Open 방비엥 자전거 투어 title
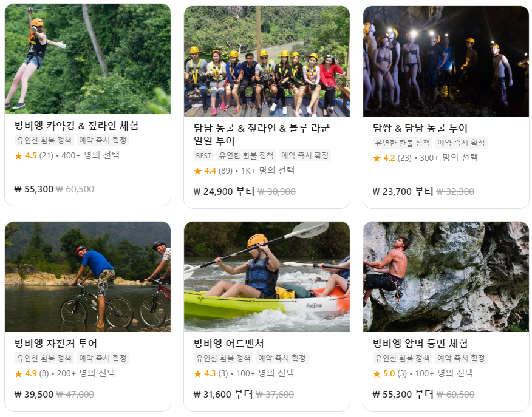The width and height of the screenshot is (532, 417). pos(56,344)
